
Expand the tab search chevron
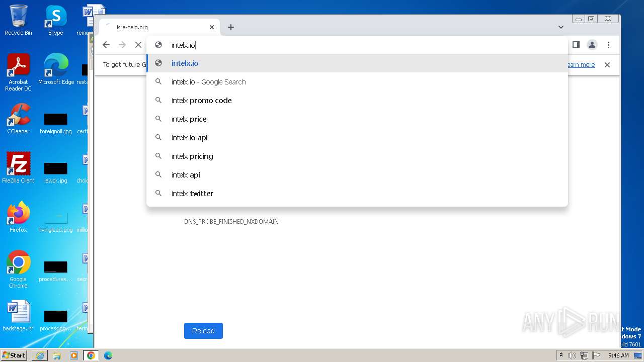pos(561,27)
